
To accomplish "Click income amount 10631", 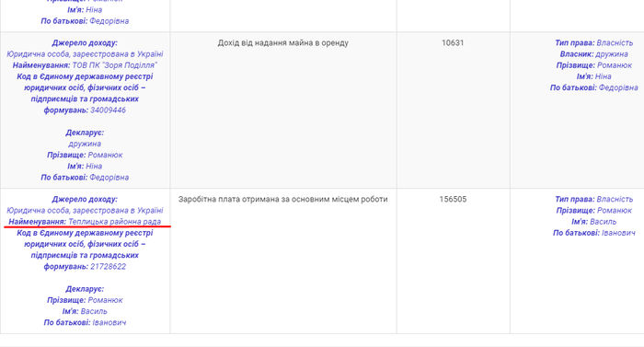I will 453,42.
